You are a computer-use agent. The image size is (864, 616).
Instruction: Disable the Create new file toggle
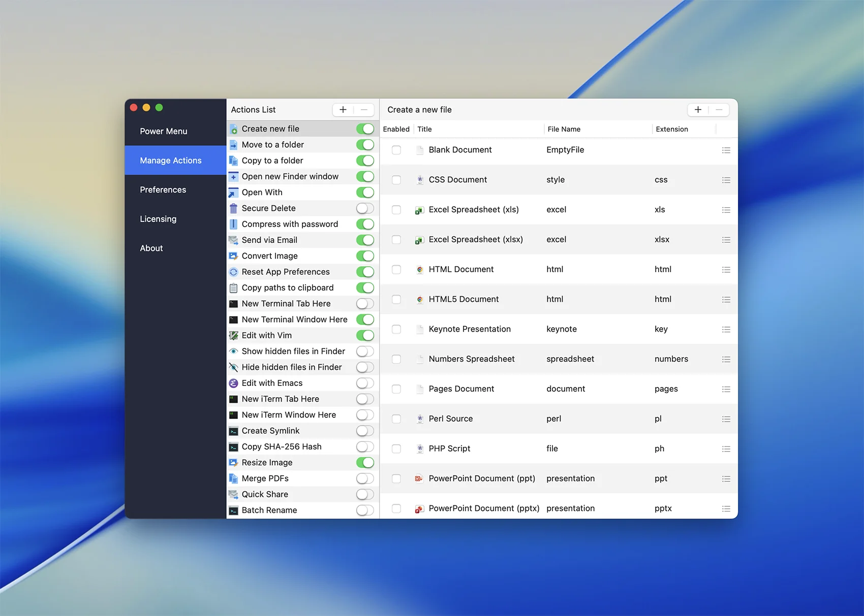[365, 129]
